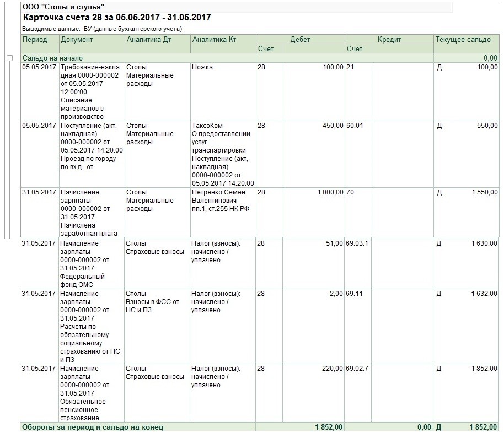Collapse the group with the minus expander

pos(9,58)
